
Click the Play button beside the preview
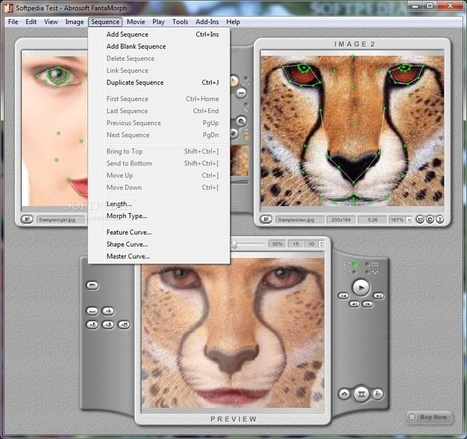pos(361,287)
